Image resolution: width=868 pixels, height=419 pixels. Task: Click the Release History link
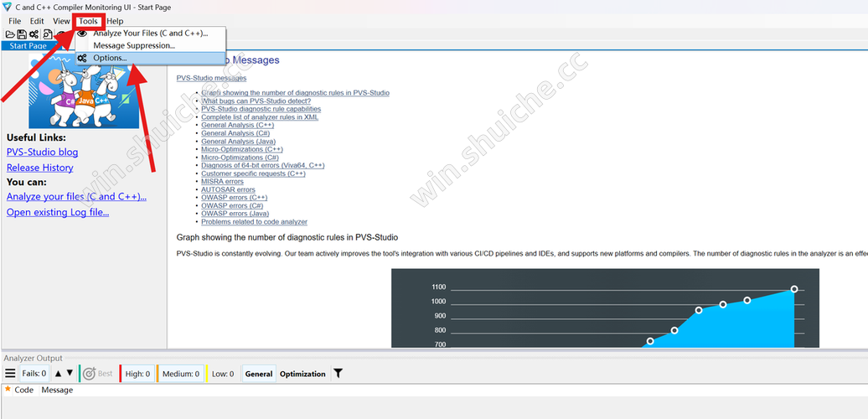pos(39,168)
